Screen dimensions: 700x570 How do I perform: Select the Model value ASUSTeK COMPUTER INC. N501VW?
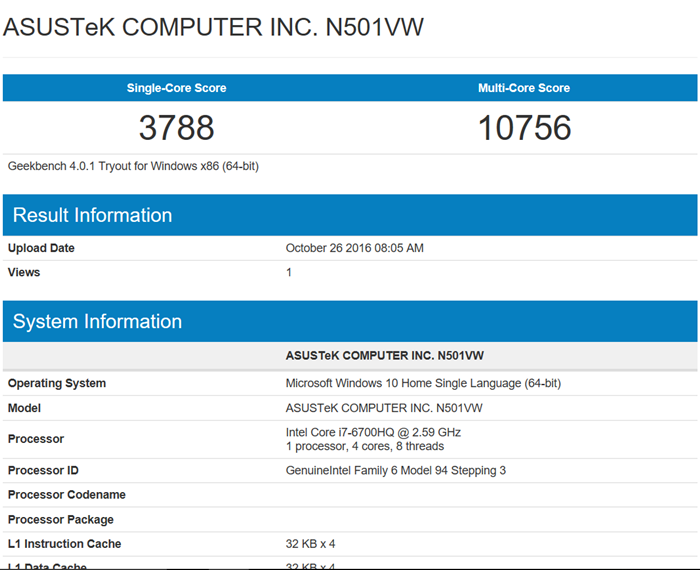(x=384, y=408)
